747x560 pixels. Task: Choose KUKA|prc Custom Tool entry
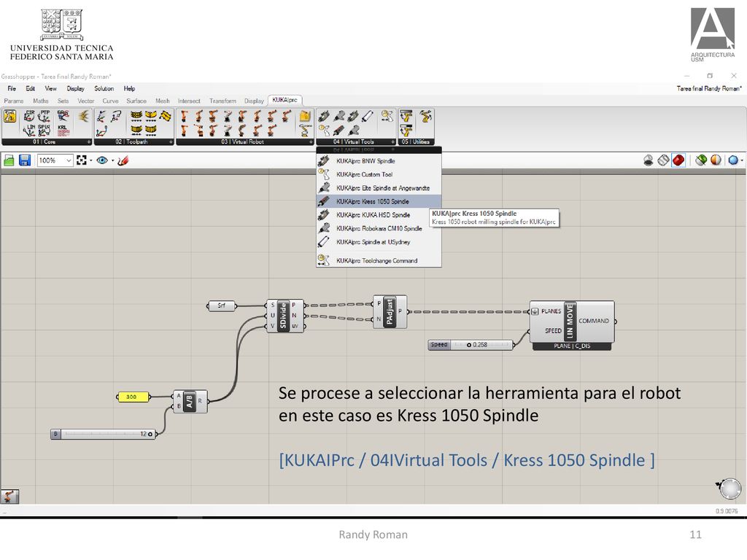coord(379,174)
